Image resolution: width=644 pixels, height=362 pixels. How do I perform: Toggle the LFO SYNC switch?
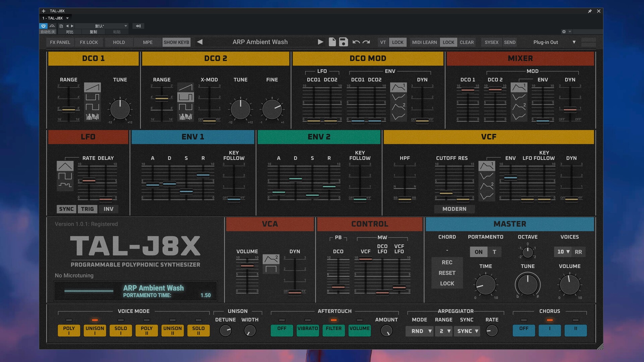[x=66, y=209]
